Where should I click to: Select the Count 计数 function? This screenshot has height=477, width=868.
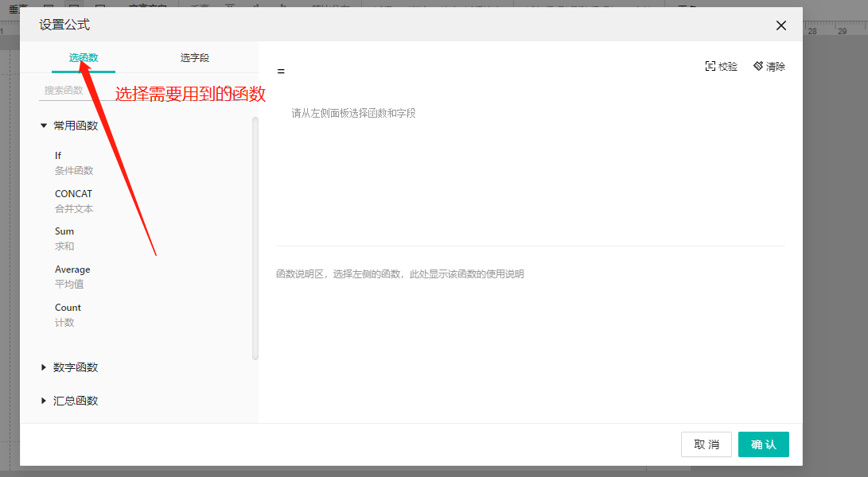pyautogui.click(x=68, y=315)
